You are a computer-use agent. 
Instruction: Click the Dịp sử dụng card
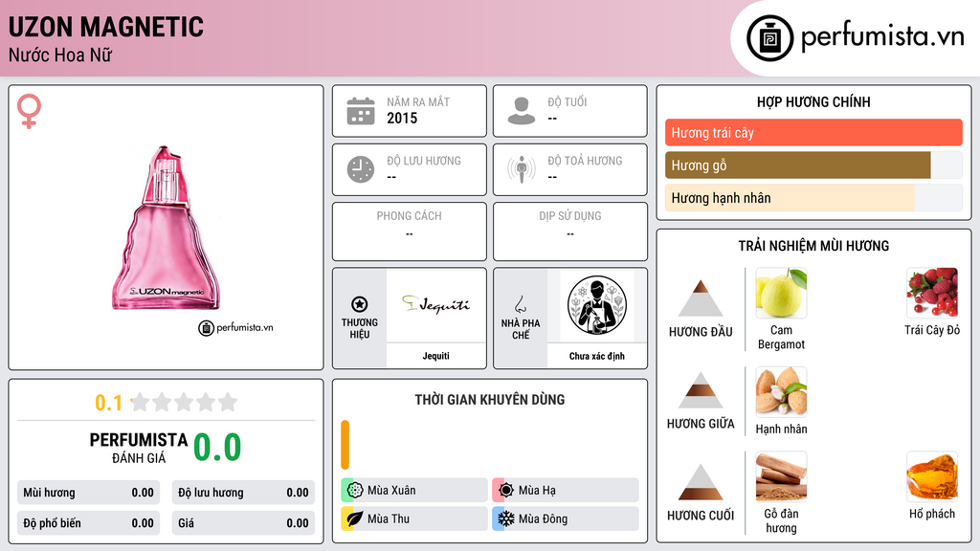570,231
